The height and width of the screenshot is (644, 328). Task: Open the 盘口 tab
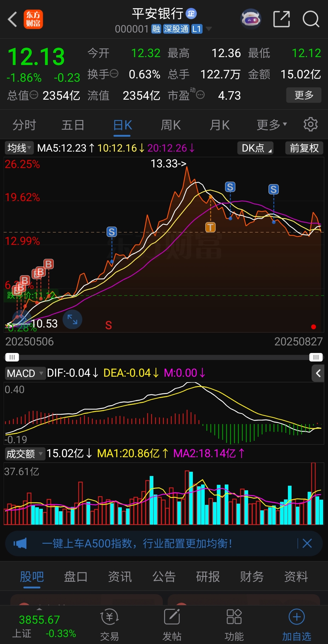76,577
